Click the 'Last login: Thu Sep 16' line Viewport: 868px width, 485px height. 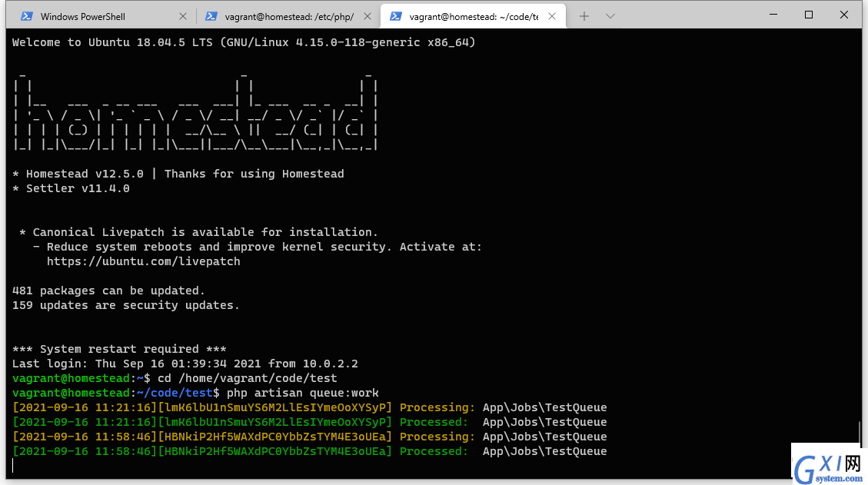(185, 364)
